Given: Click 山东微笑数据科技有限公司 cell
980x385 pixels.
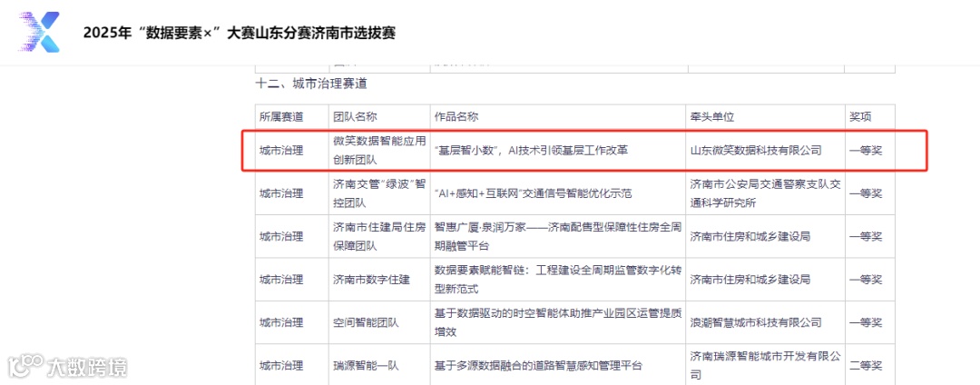Looking at the screenshot, I should click(x=756, y=151).
